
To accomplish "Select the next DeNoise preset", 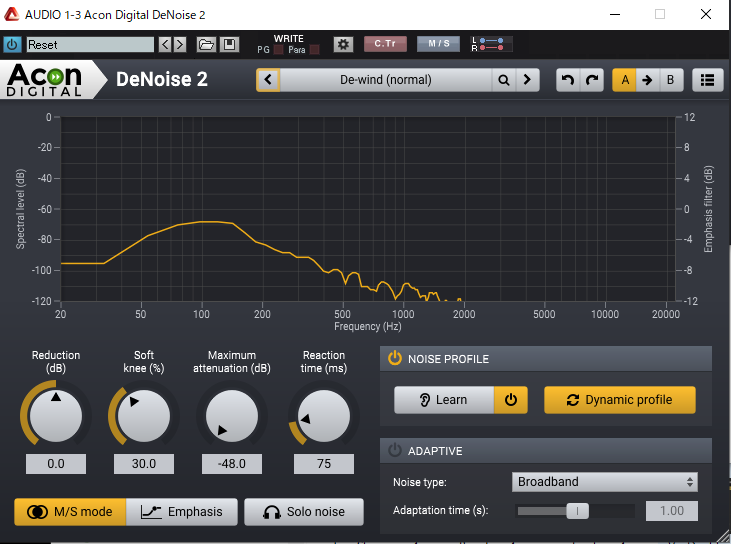I will click(527, 80).
